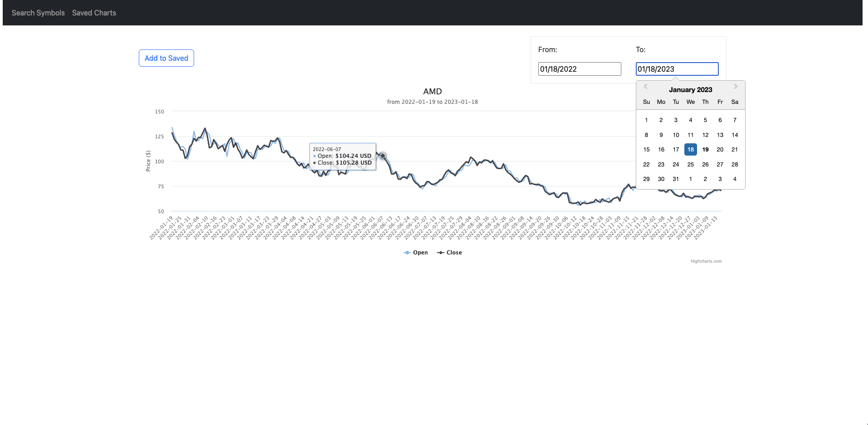868x425 pixels.
Task: Navigate to previous month in the date picker
Action: [x=645, y=87]
